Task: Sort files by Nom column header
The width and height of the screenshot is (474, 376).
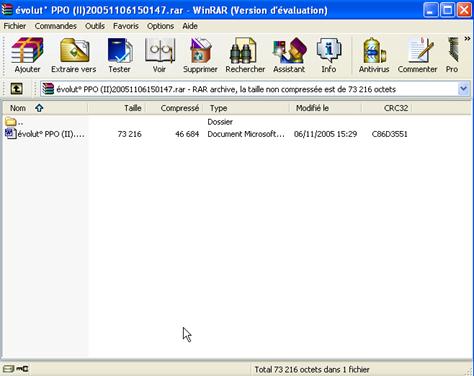Action: (x=45, y=108)
